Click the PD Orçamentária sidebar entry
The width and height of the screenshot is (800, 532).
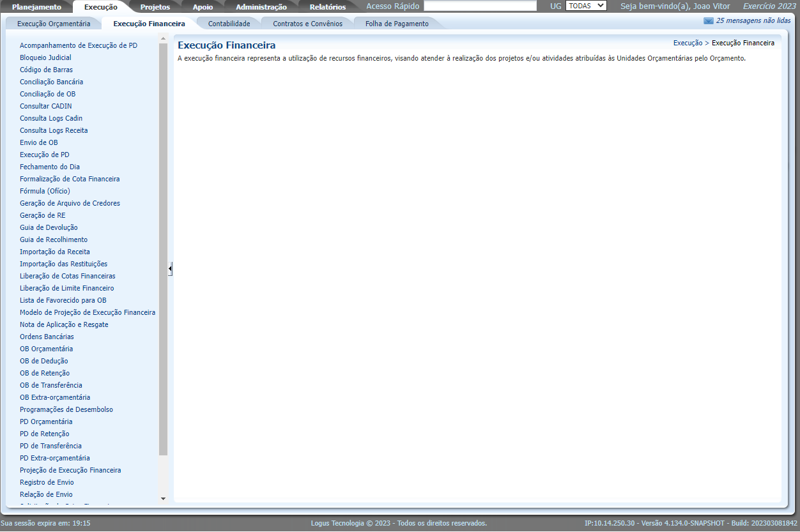[46, 422]
